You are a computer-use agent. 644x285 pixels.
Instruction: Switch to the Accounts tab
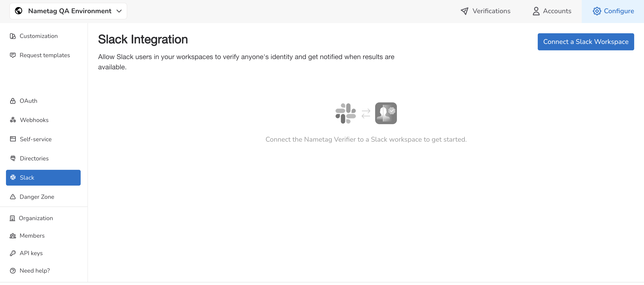(552, 11)
